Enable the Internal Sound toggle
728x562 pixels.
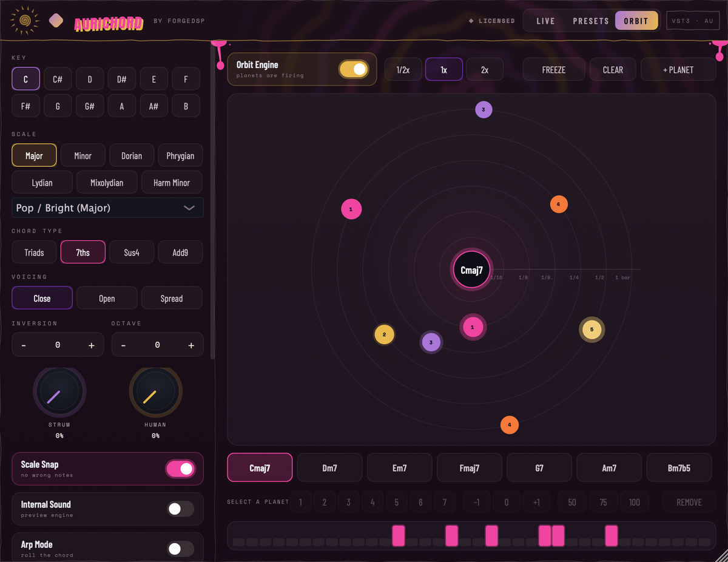pyautogui.click(x=181, y=509)
